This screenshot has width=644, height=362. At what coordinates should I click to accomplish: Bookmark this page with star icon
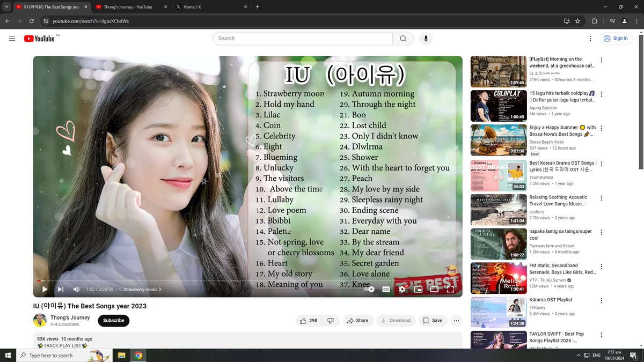[577, 21]
